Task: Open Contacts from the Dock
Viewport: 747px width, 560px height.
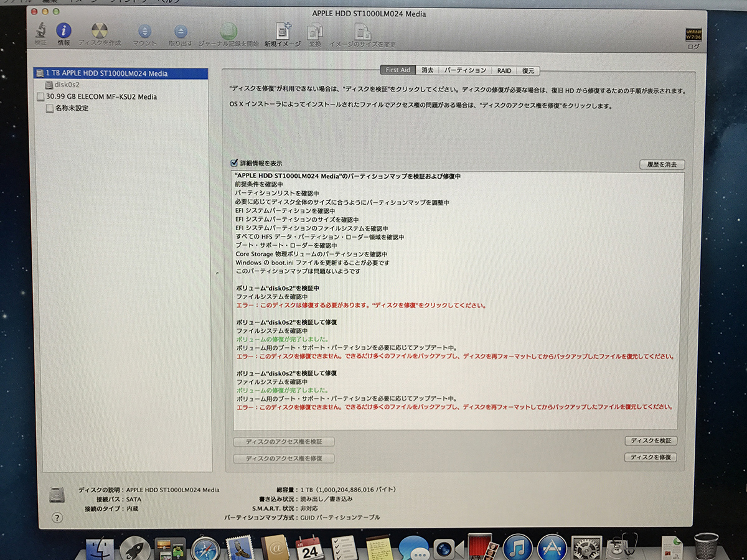Action: [x=275, y=549]
